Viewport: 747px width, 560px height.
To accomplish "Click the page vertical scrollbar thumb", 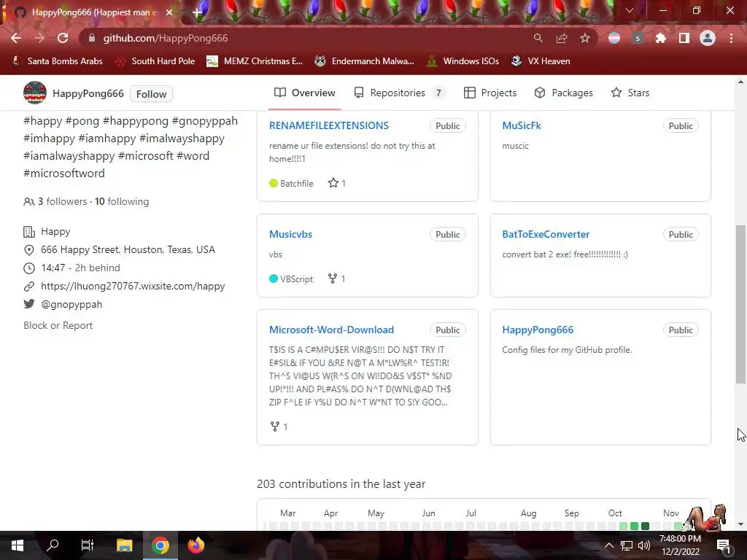I will pyautogui.click(x=740, y=304).
